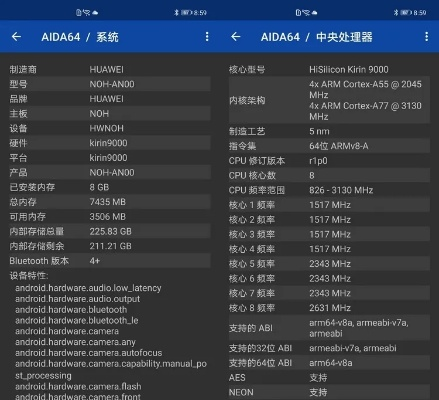Select the 内部存储总量 value 225.83 GB
This screenshot has height=400, width=439.
coord(110,231)
